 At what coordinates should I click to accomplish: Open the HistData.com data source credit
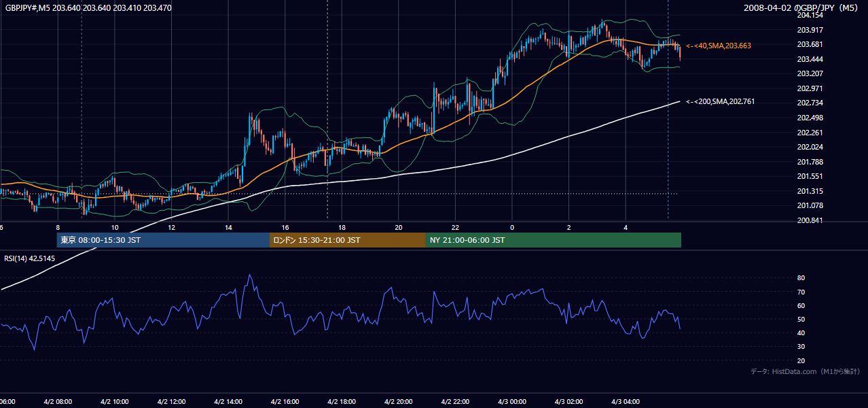coord(805,371)
